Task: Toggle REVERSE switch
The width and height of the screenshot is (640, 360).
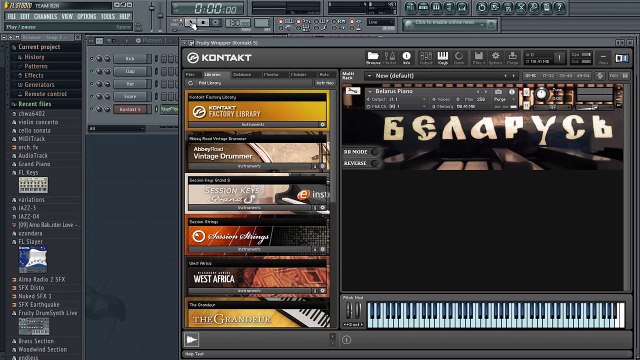Action: point(375,163)
